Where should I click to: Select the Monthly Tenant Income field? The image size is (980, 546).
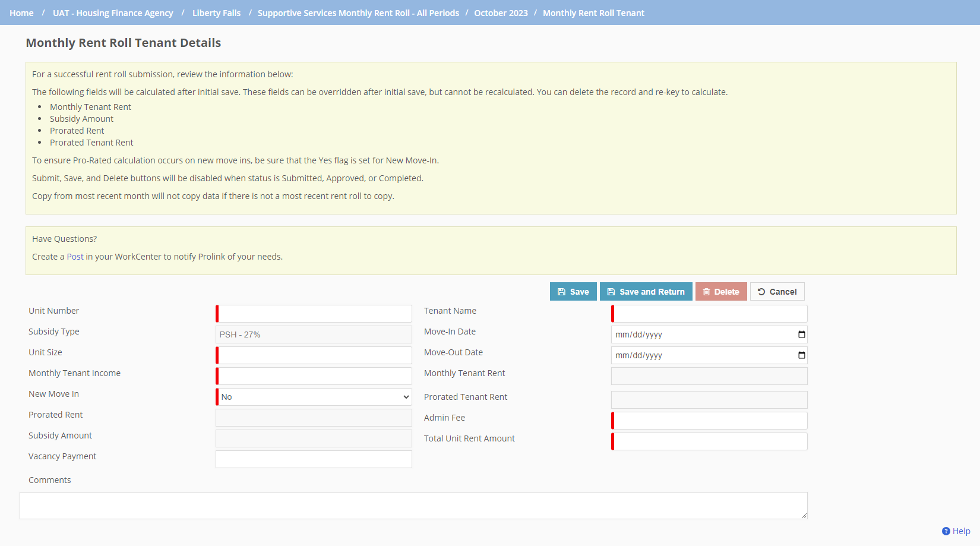tap(314, 376)
